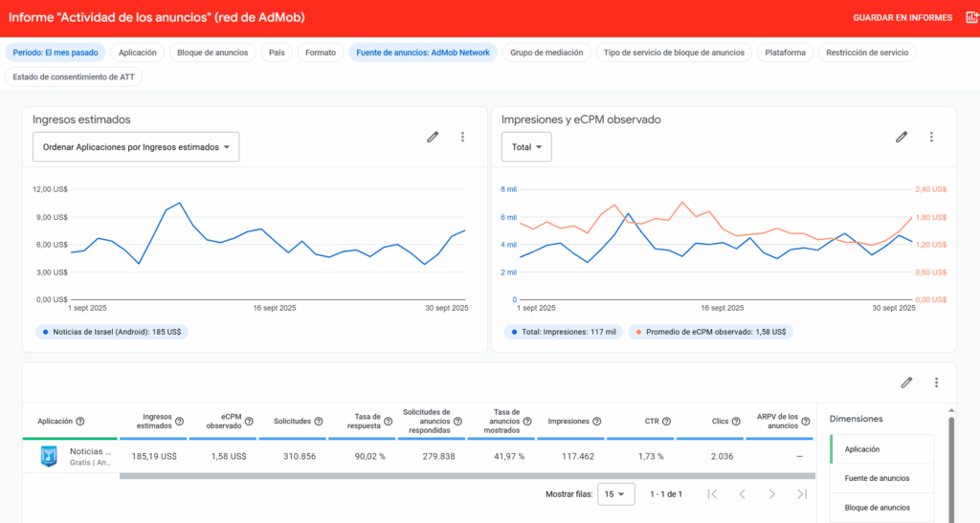
Task: Toggle Total: Impresiones legend series
Action: click(563, 332)
